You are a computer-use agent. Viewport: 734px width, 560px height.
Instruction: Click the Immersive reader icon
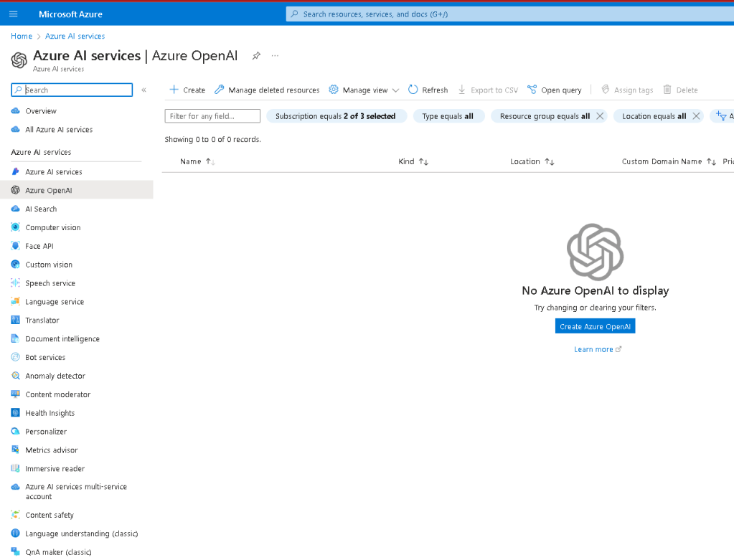point(16,468)
